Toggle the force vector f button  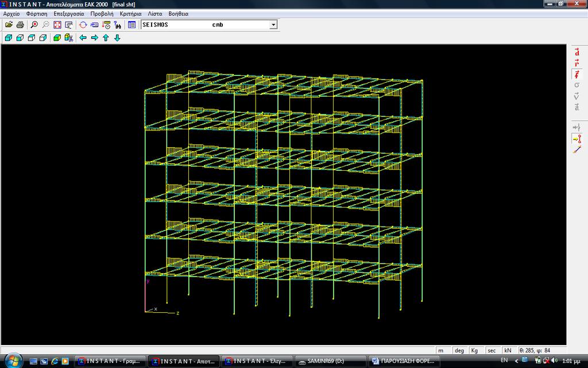[577, 74]
